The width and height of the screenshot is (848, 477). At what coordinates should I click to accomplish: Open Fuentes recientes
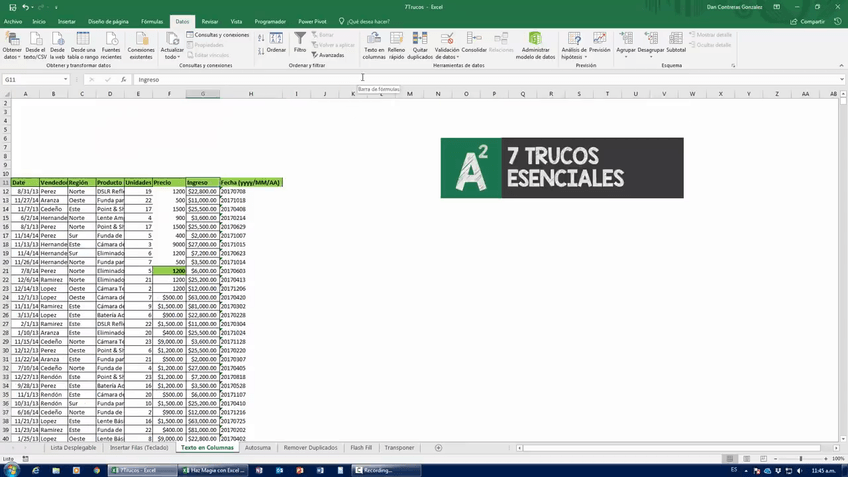coord(111,45)
